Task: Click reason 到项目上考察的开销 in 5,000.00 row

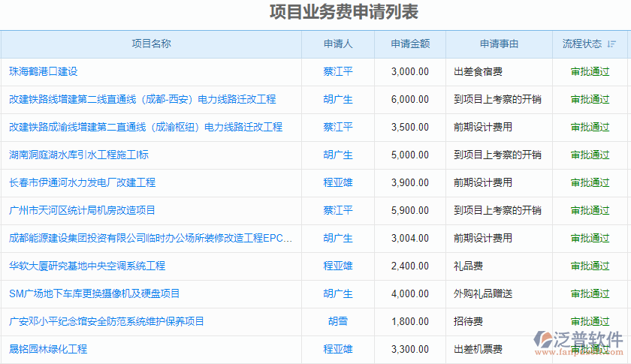Action: pyautogui.click(x=497, y=155)
